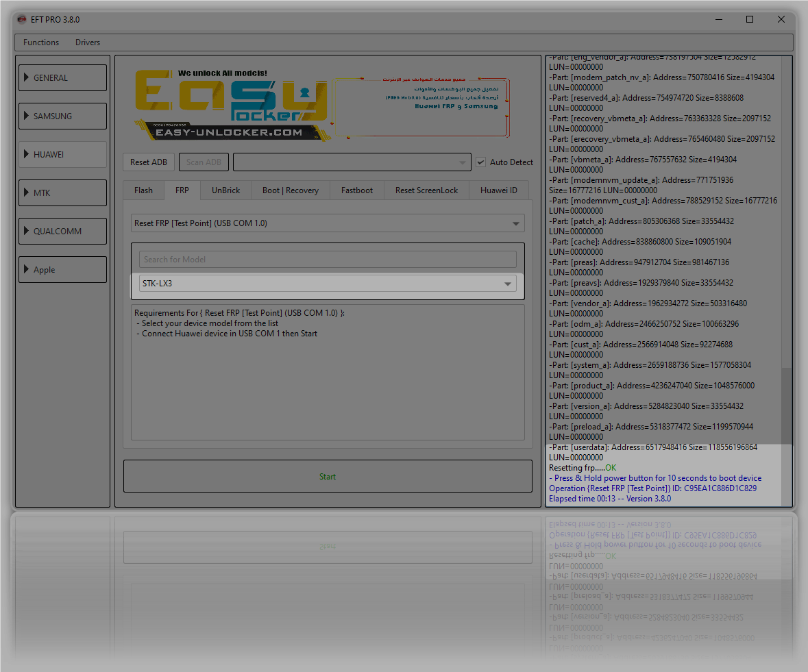Viewport: 808px width, 672px height.
Task: Switch to the Flash tab
Action: 143,190
